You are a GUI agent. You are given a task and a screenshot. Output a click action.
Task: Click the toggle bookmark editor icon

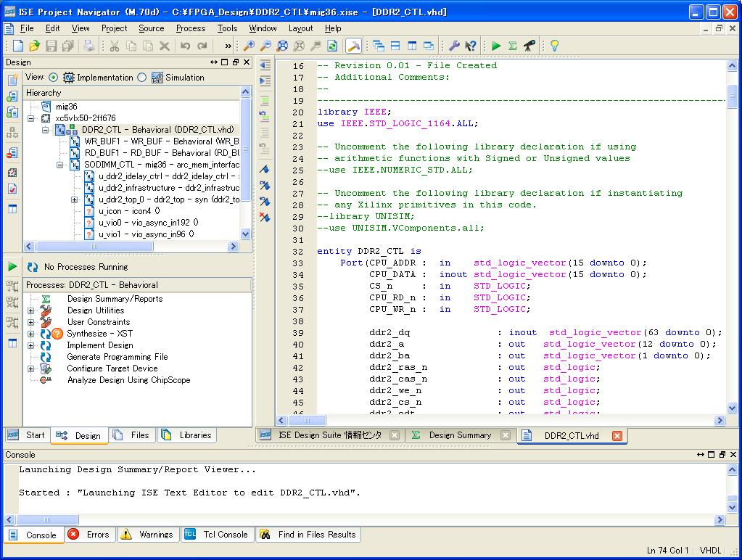tap(265, 169)
